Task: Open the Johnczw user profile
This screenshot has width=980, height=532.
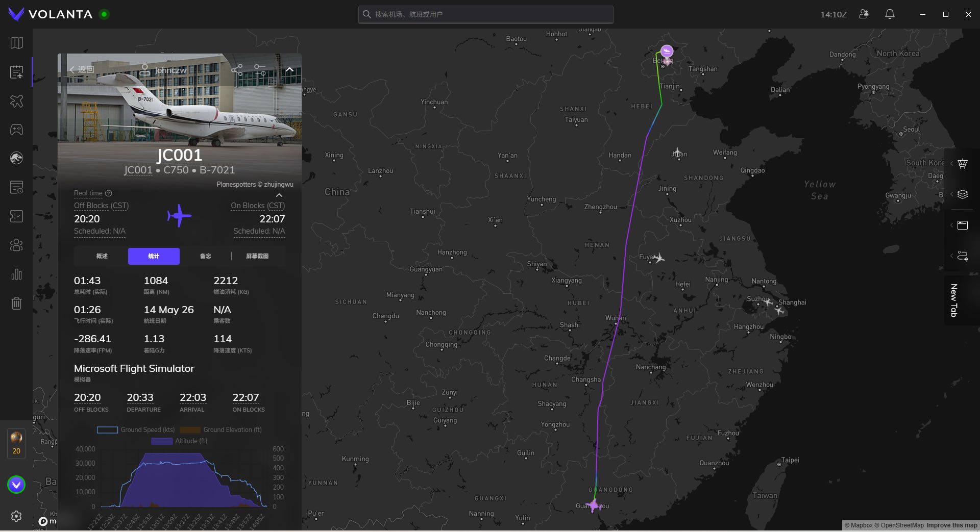Action: click(163, 70)
